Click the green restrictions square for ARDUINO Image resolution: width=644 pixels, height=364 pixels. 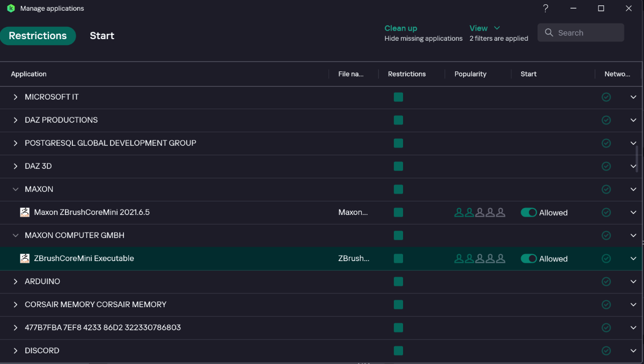398,281
